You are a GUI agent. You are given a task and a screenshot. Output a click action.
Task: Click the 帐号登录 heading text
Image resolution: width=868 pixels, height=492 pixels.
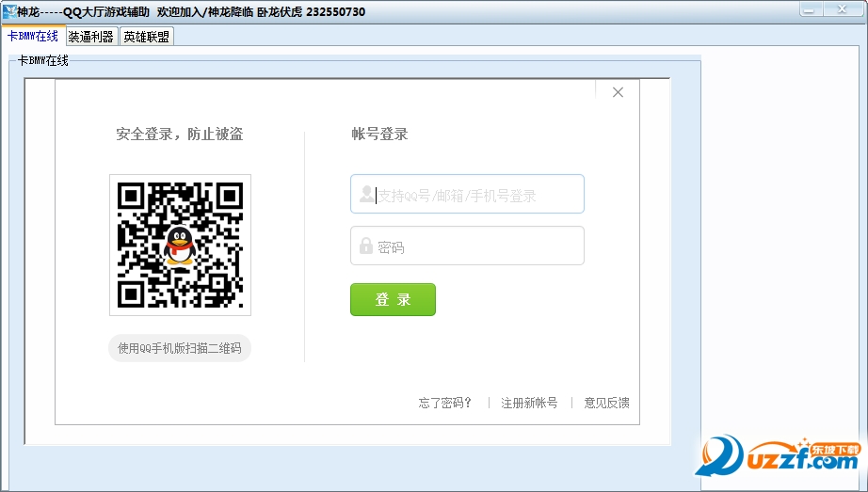[x=379, y=134]
